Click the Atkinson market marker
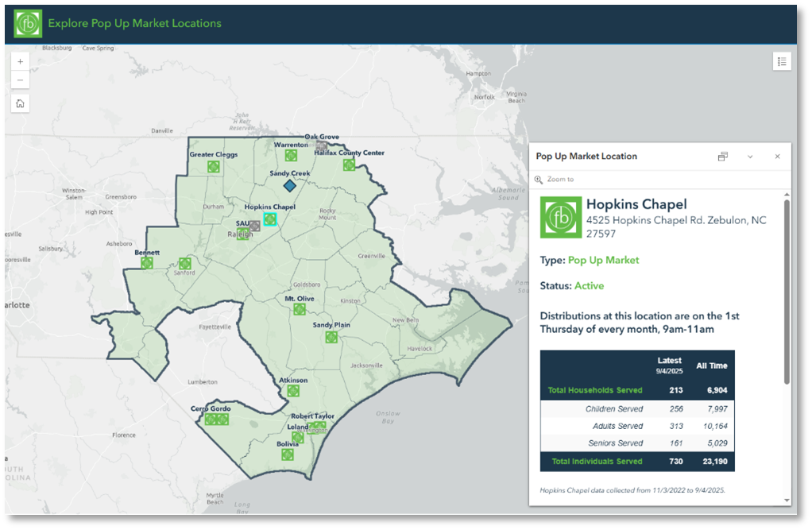 (x=293, y=391)
